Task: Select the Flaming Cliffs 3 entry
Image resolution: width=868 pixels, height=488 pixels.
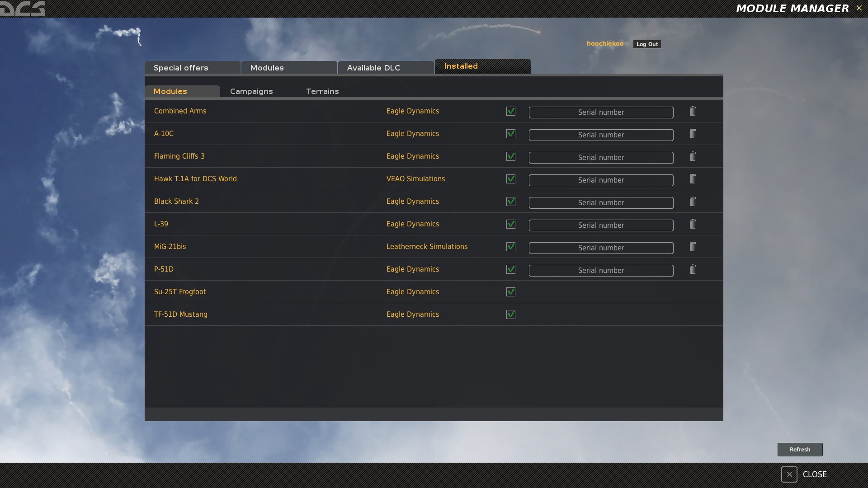Action: 179,156
